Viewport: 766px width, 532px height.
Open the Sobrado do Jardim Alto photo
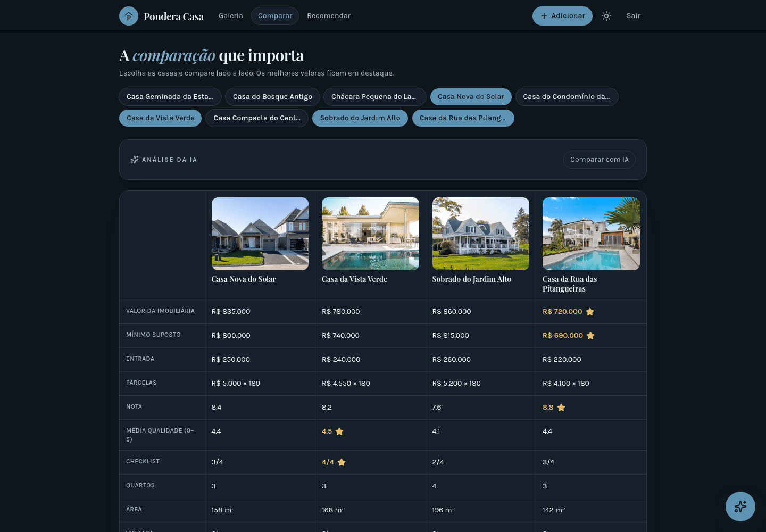click(481, 234)
